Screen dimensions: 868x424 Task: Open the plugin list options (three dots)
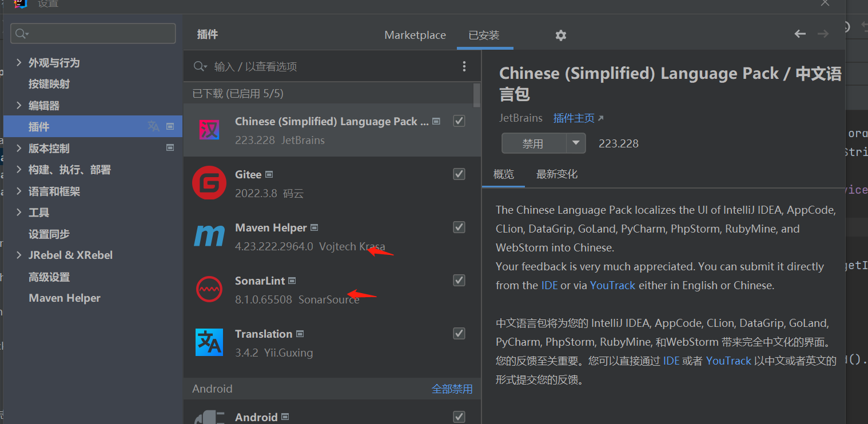click(x=464, y=67)
